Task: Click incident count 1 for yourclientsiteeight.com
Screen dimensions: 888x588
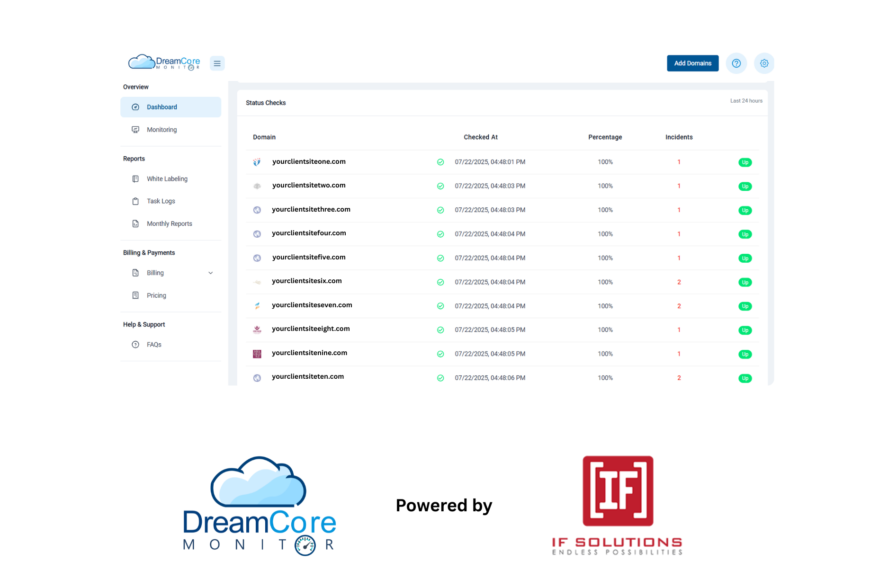Action: pyautogui.click(x=679, y=330)
